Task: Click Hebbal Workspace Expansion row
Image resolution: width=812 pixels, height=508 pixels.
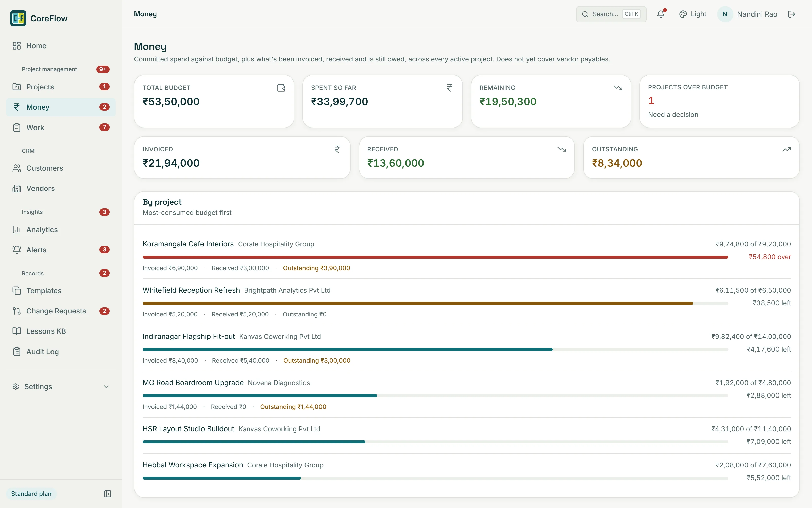Action: (x=467, y=471)
